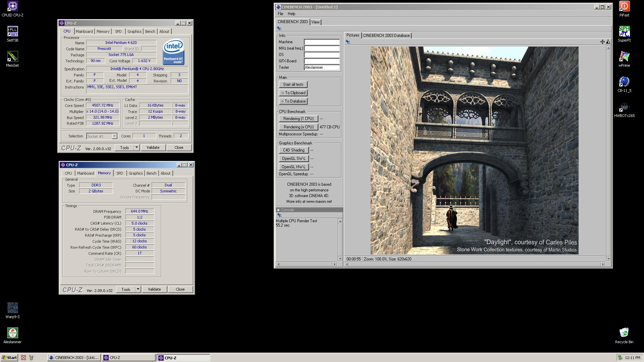Viewport: 644px width, 362px height.
Task: Open the Bench tab in top CPU-Z window
Action: 150,32
